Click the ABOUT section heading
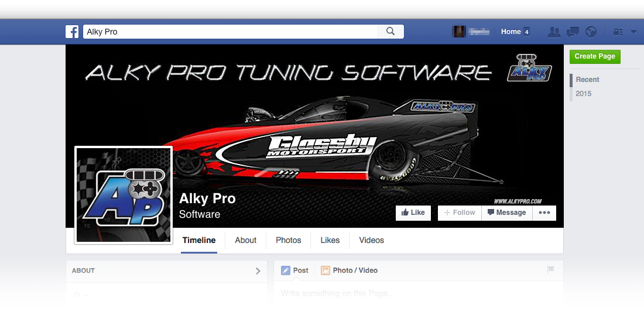 83,271
